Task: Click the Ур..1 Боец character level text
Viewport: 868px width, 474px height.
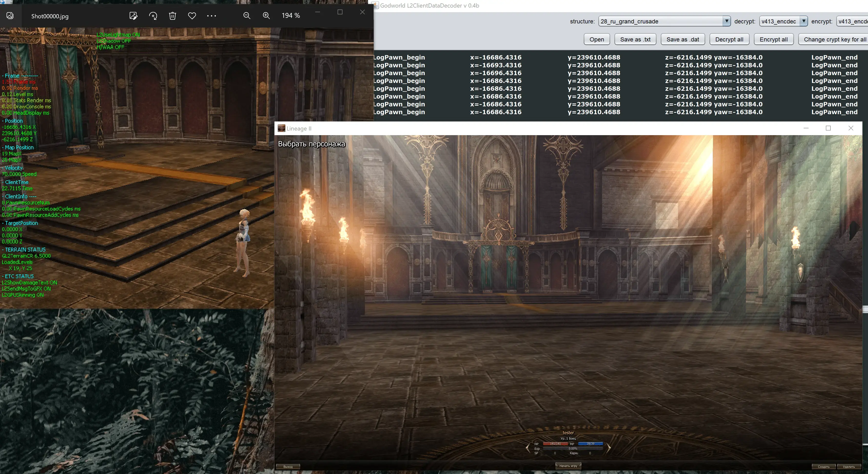Action: [568, 439]
